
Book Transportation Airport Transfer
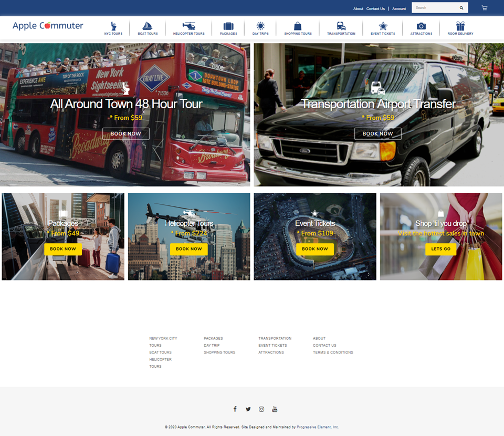click(x=377, y=134)
